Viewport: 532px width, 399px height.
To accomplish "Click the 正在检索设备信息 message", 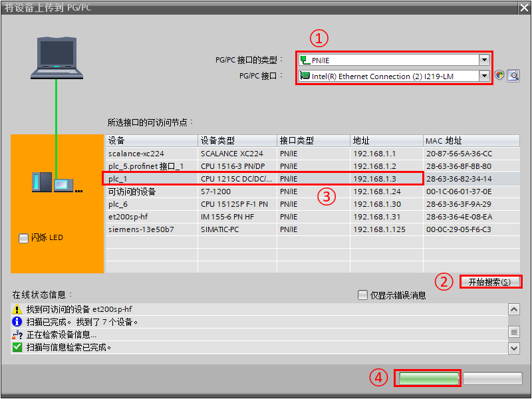I will click(x=61, y=335).
